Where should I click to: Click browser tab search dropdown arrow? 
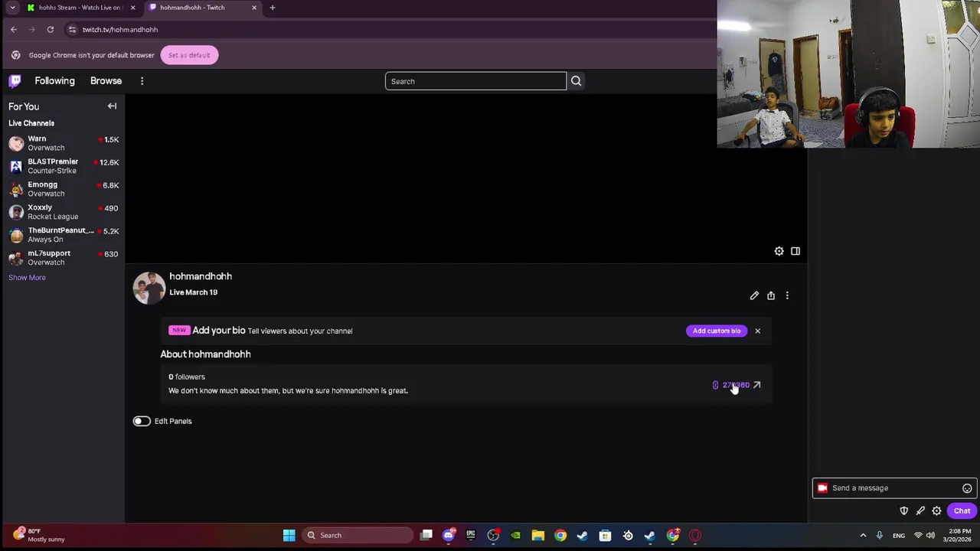pyautogui.click(x=12, y=8)
